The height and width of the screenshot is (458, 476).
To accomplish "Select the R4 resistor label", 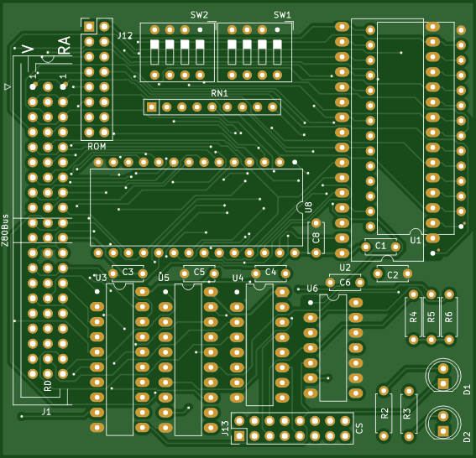I will click(x=413, y=317).
